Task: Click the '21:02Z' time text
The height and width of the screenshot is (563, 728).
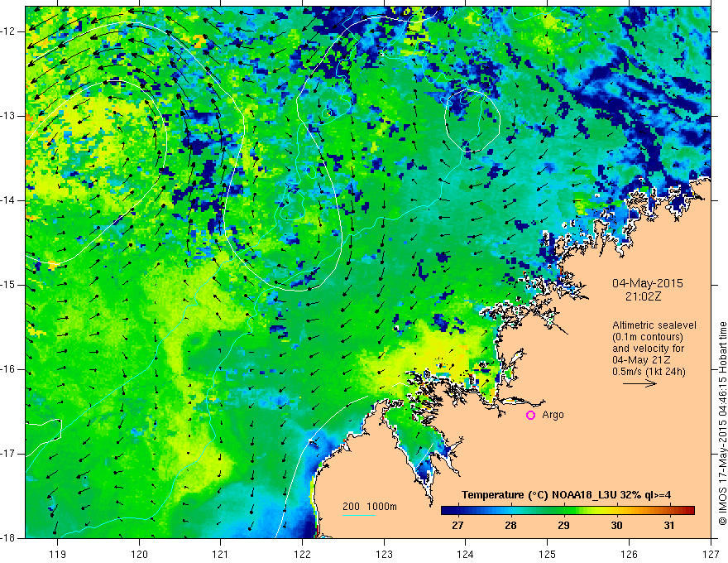Action: pos(643,296)
